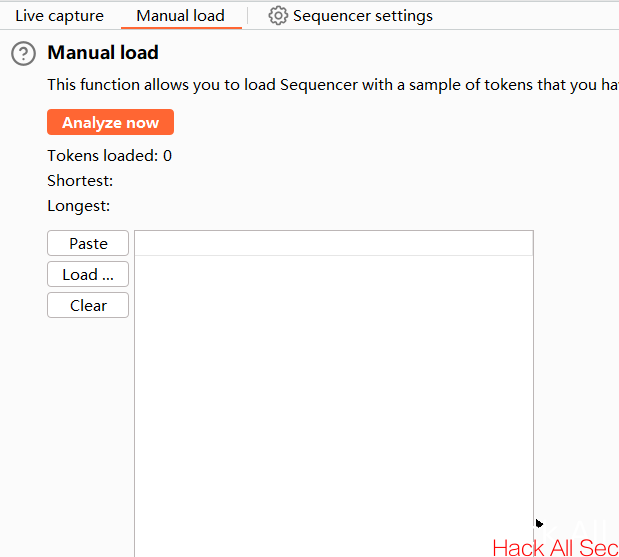Select the first empty row in token list
Viewport: 619px width, 557px height.
click(334, 244)
